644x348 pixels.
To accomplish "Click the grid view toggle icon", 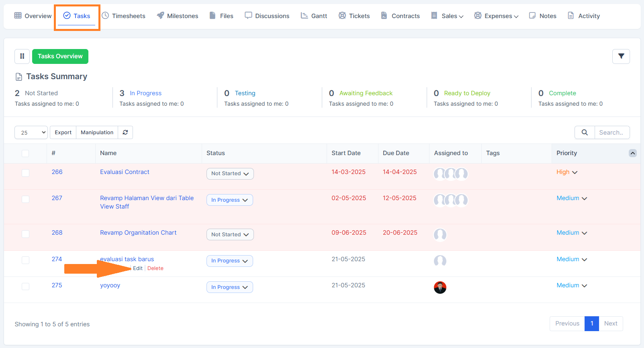I will click(x=22, y=56).
